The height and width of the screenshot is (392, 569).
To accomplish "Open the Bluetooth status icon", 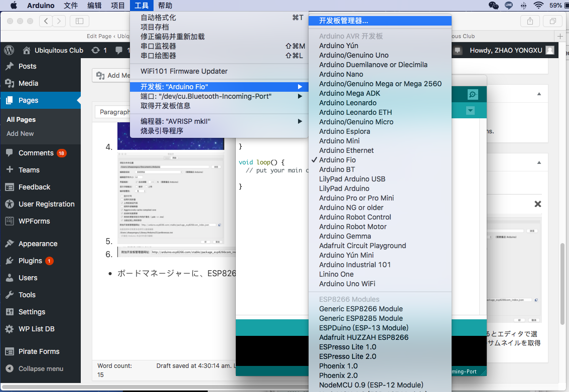I will 523,5.
